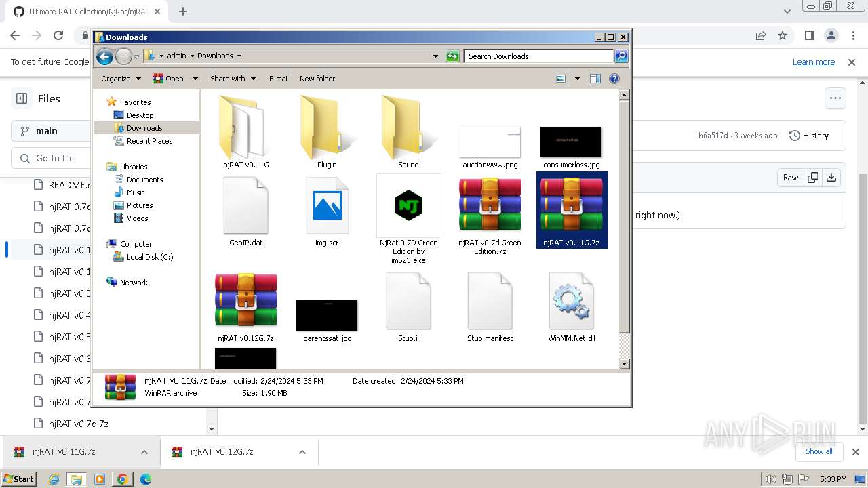Expand admin breadcrumb dropdown arrow

click(192, 56)
